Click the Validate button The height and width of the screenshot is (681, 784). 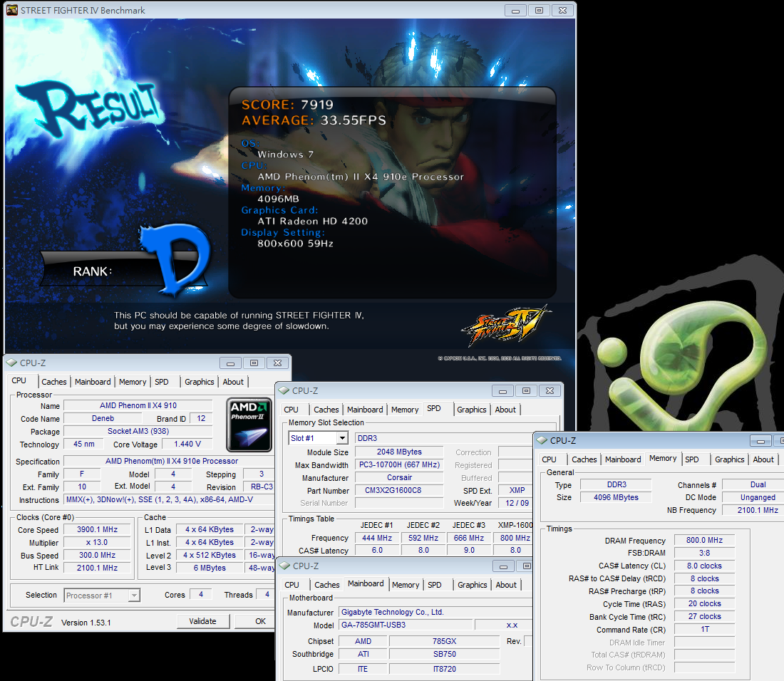(203, 622)
